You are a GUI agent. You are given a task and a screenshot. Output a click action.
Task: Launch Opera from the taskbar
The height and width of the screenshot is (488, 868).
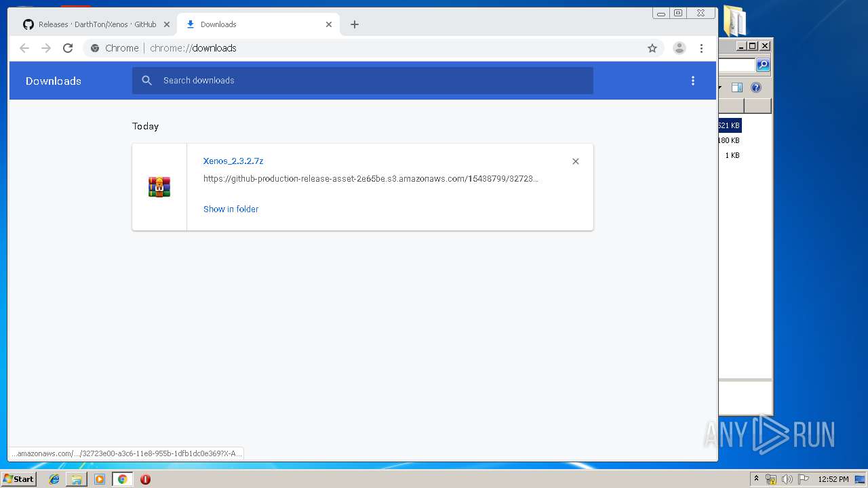coord(145,479)
